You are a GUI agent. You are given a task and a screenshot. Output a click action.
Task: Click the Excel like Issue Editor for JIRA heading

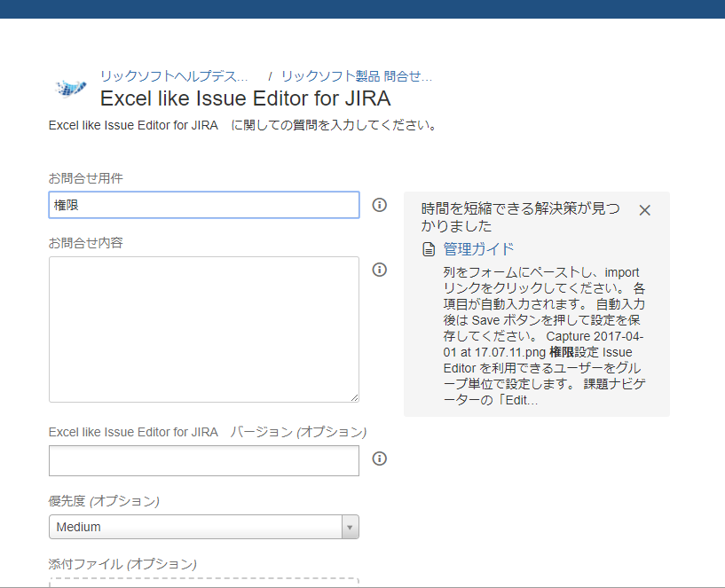[x=246, y=98]
